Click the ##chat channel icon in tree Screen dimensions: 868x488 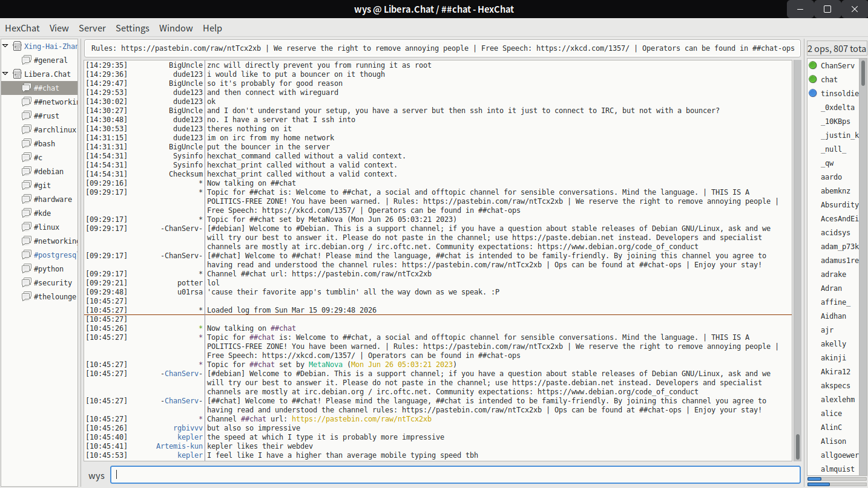[x=26, y=88]
